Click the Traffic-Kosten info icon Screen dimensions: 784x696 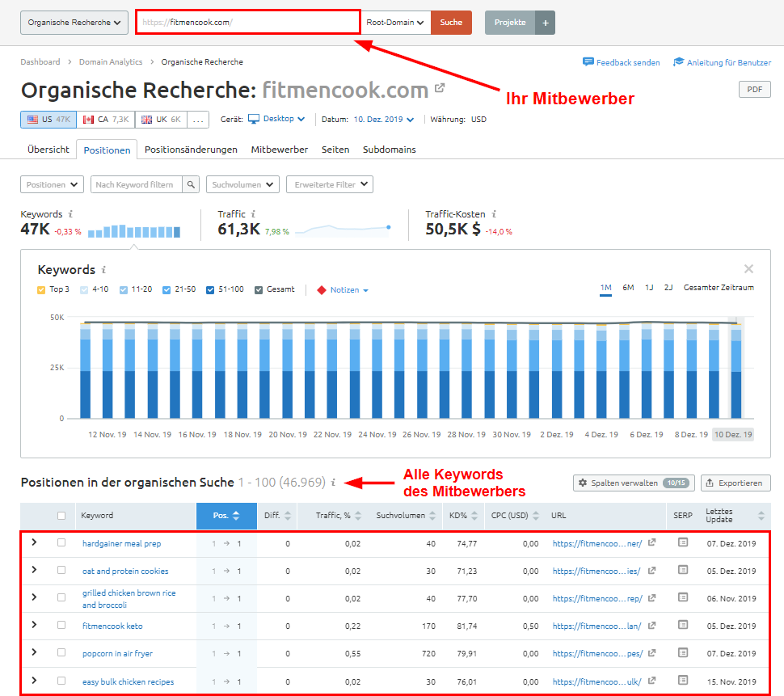tap(494, 214)
